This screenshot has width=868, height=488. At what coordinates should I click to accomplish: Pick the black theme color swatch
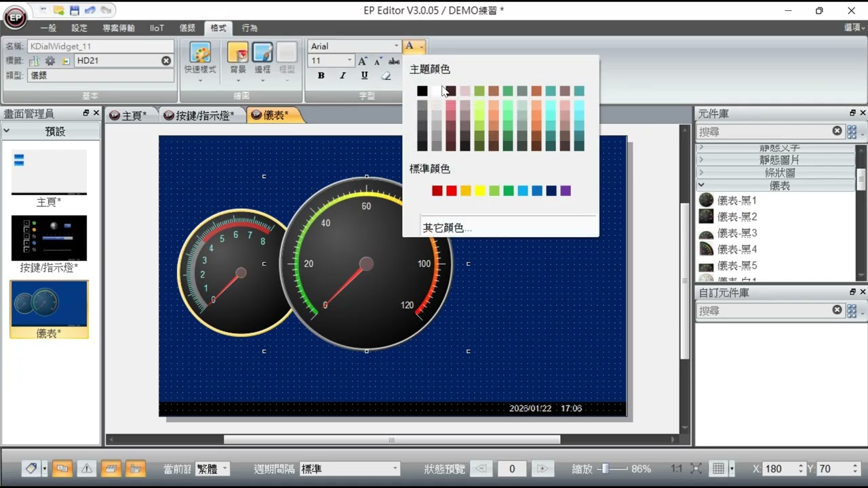pos(422,91)
